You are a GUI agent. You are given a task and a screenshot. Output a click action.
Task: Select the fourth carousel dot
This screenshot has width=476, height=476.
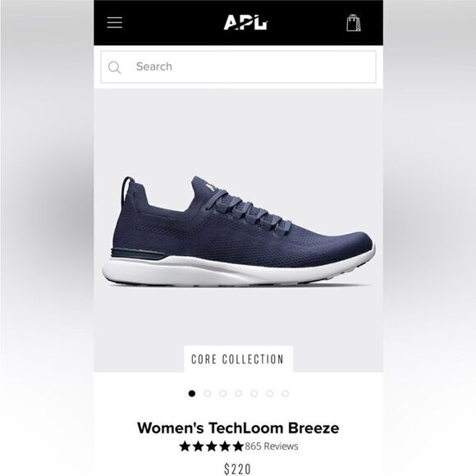pyautogui.click(x=239, y=393)
